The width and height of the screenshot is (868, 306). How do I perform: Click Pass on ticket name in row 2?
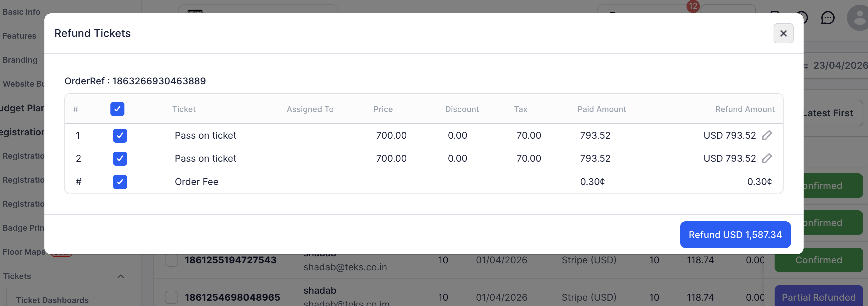point(205,158)
